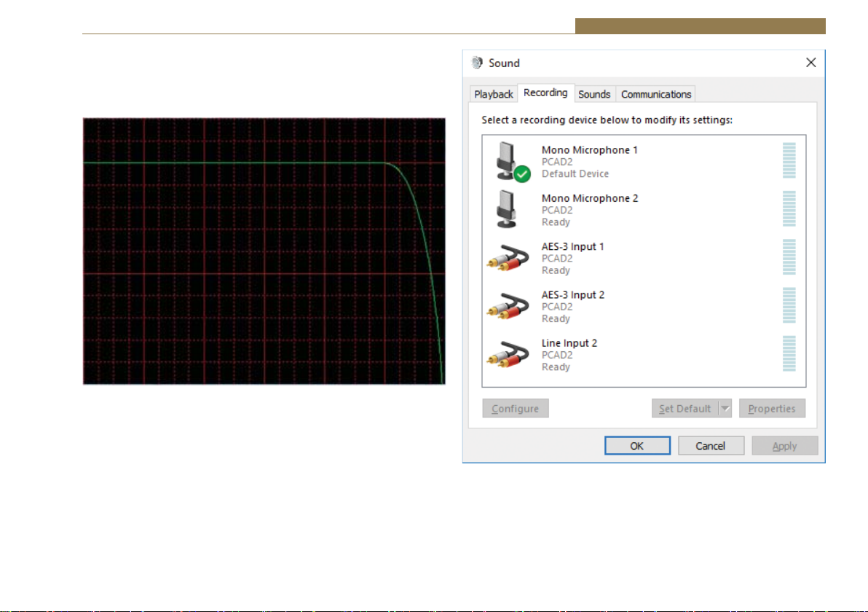Confirm with the OK button
This screenshot has height=612, width=868.
point(637,445)
